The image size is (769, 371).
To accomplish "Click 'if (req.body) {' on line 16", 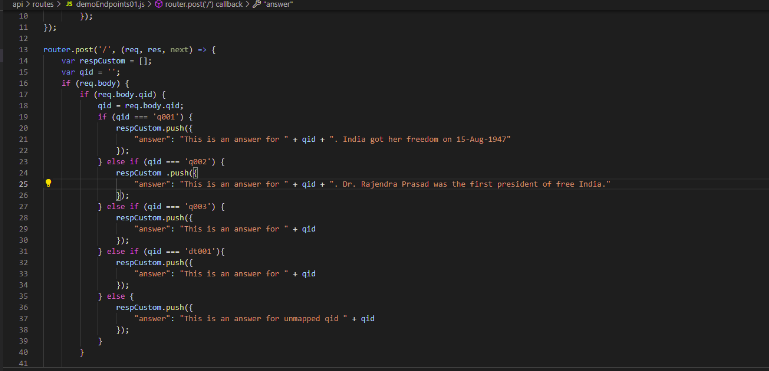I will tap(95, 83).
